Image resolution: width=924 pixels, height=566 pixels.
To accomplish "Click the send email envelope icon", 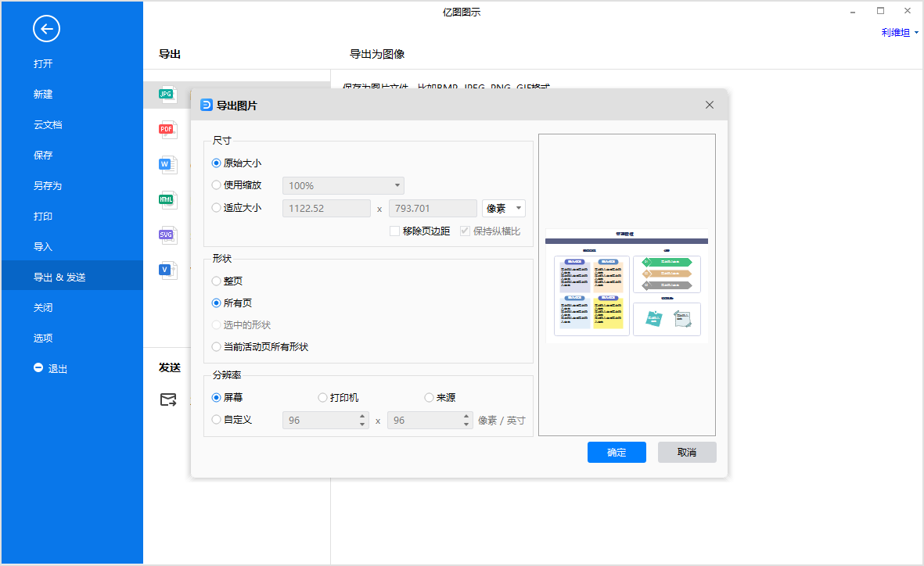I will point(168,400).
